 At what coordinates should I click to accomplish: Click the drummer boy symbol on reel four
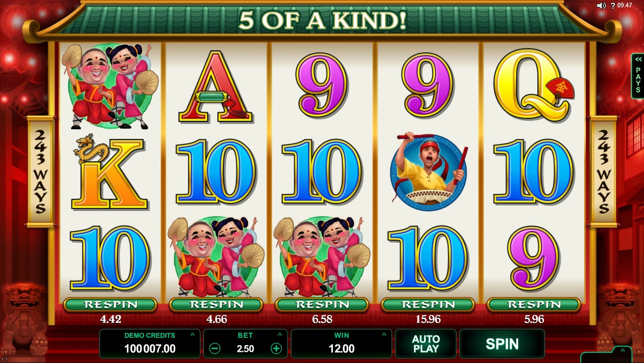click(428, 173)
